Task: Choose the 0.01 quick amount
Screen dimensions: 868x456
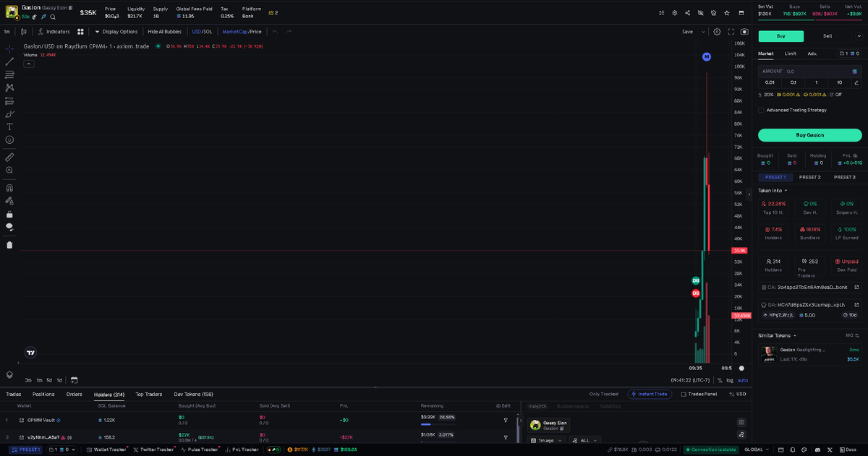Action: [x=770, y=82]
